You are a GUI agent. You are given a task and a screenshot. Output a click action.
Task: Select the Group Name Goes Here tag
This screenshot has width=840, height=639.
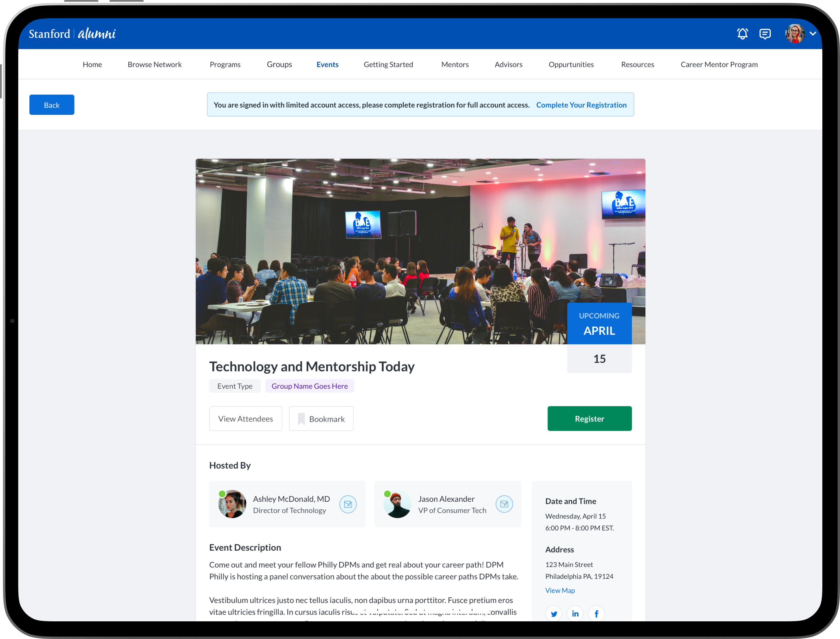point(309,386)
